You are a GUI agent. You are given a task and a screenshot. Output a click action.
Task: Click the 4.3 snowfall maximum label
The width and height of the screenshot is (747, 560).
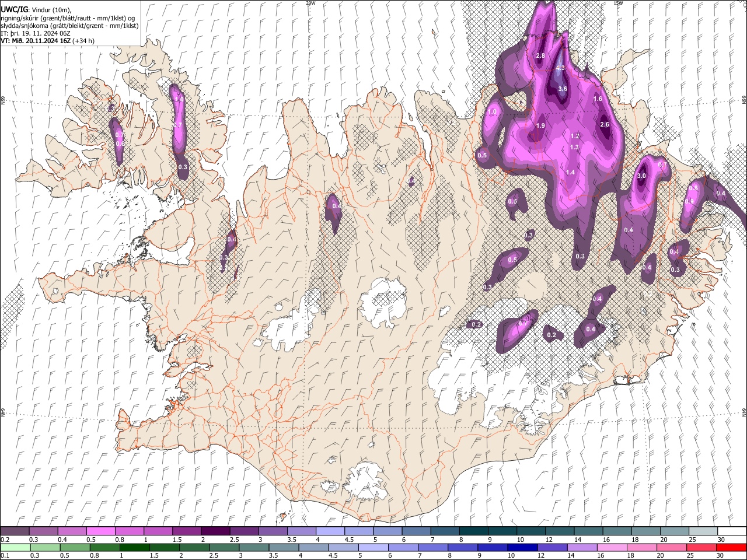560,68
